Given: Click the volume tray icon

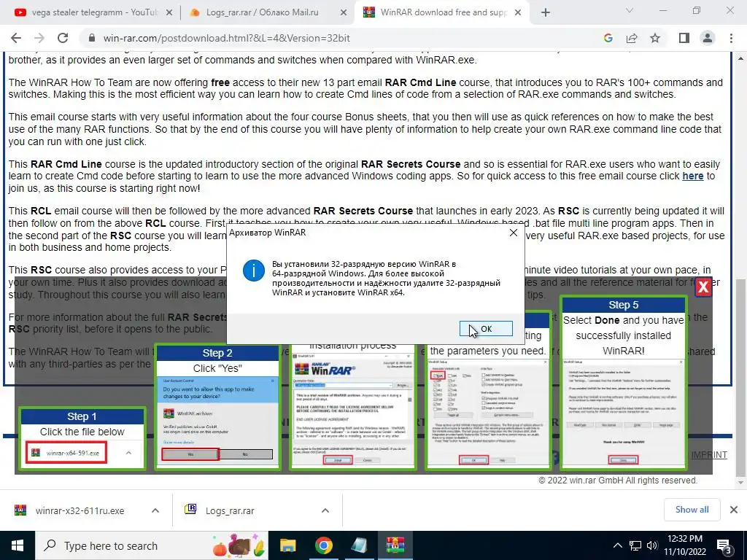Looking at the screenshot, I should pyautogui.click(x=652, y=545).
